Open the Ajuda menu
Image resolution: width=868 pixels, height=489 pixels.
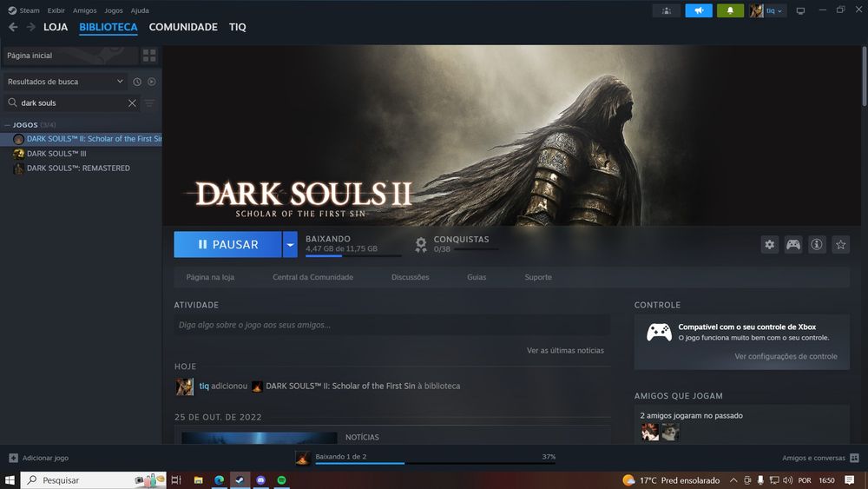140,10
